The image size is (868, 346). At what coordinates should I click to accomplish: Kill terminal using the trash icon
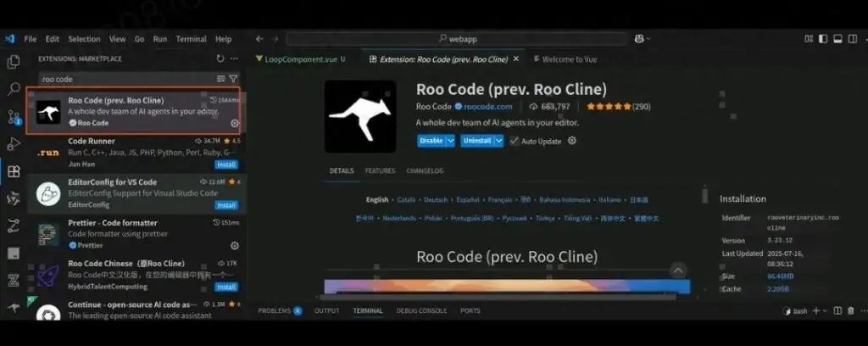[x=851, y=311]
